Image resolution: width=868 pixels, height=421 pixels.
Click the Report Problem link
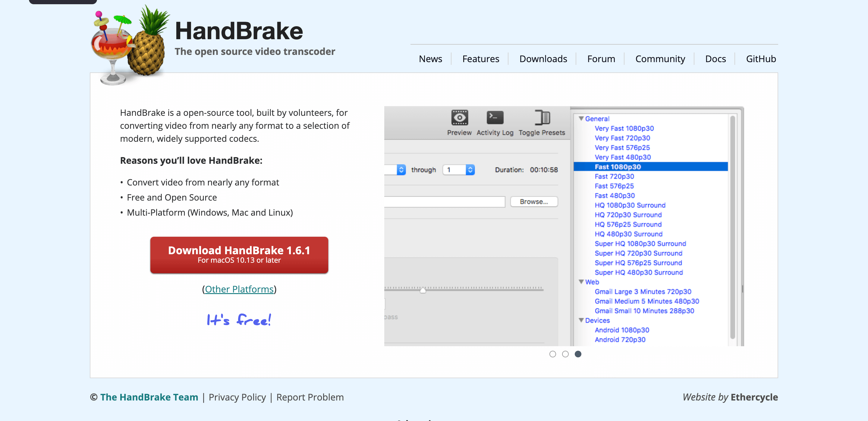pyautogui.click(x=310, y=397)
